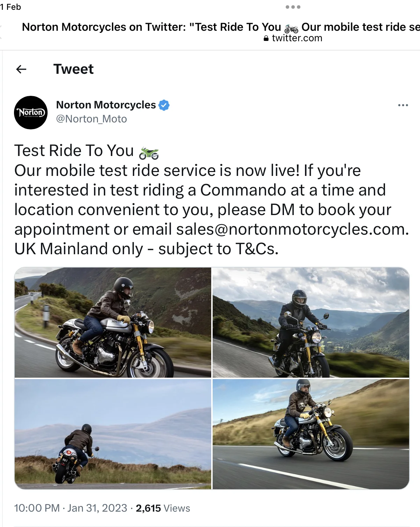Click the green motorcycle emoji in the tweet
The image size is (420, 527).
tap(149, 152)
